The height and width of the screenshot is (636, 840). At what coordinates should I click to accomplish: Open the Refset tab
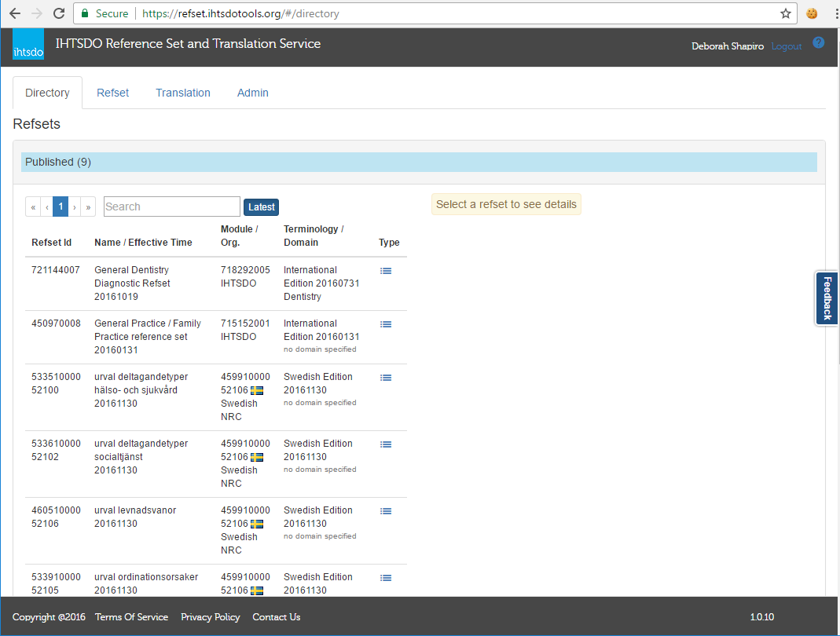tap(112, 93)
